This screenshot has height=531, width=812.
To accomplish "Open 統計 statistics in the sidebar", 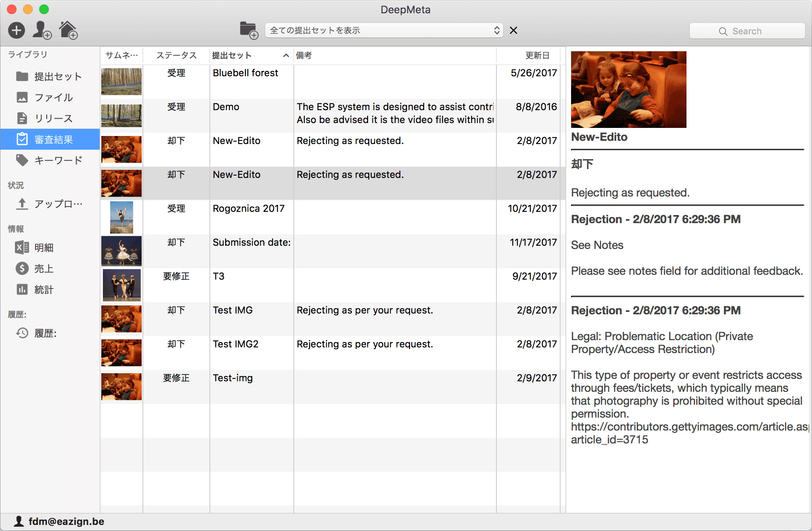I will [50, 289].
